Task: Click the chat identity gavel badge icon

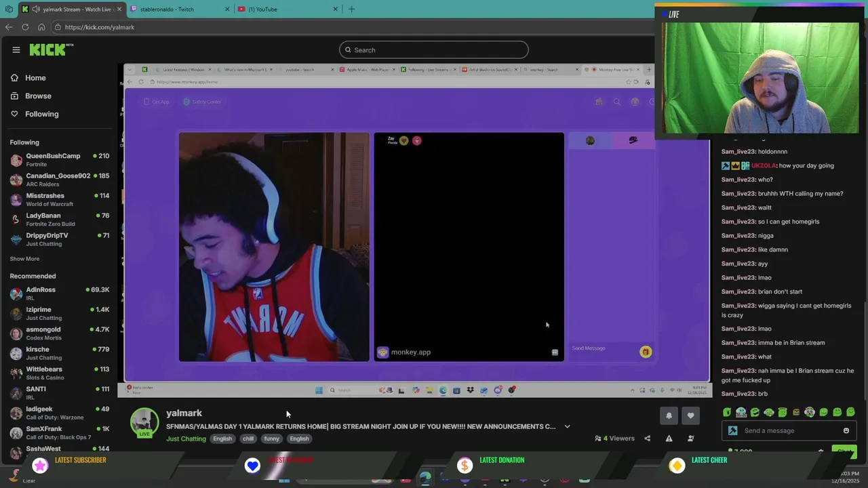Action: [x=733, y=431]
